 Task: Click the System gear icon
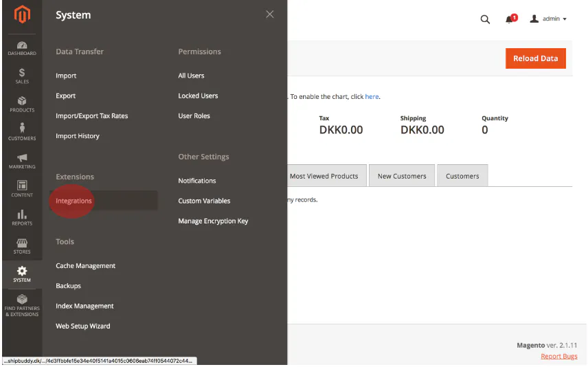[x=22, y=271]
